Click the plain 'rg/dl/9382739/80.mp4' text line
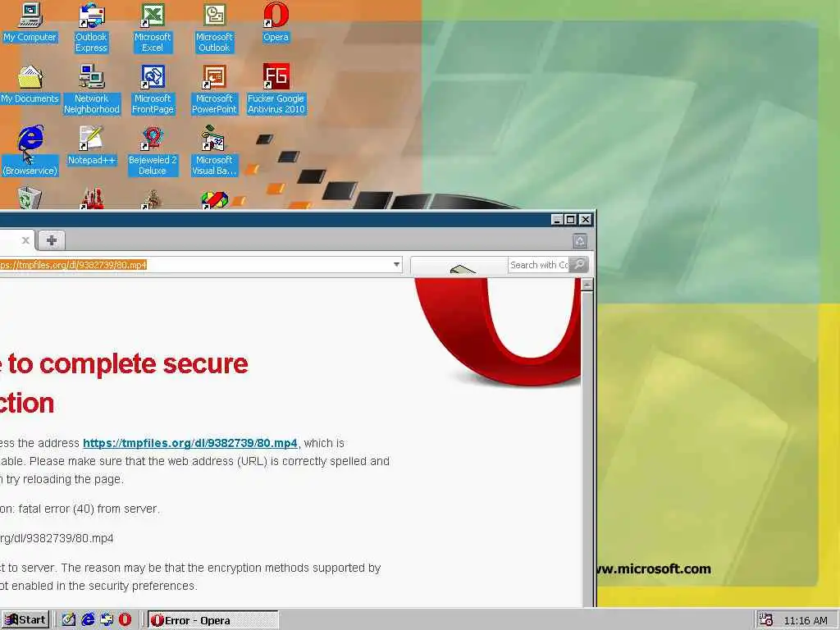 tap(57, 538)
